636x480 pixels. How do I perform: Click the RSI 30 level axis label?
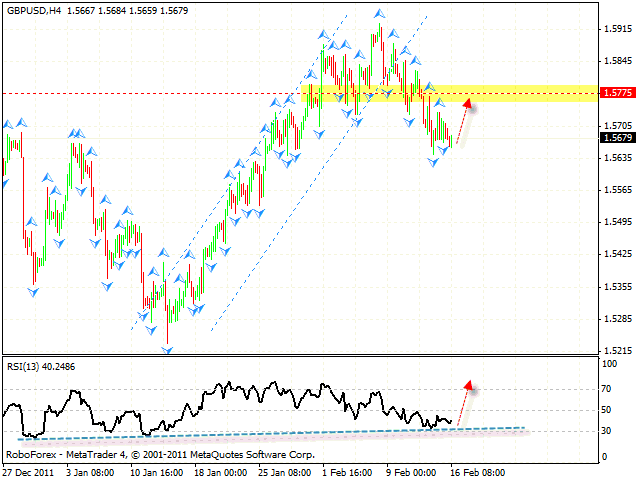(606, 431)
